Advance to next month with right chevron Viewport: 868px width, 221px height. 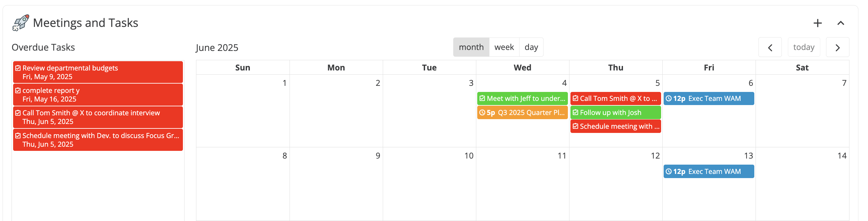point(838,47)
